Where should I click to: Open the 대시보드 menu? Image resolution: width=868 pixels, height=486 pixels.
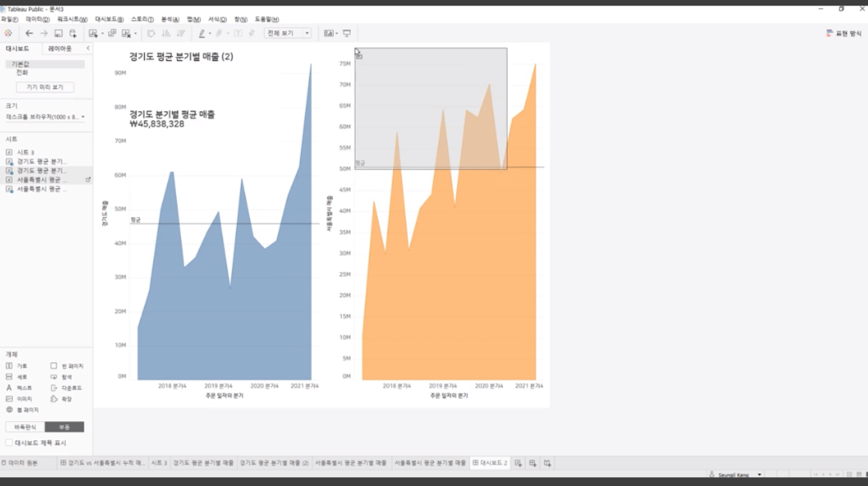tap(109, 19)
